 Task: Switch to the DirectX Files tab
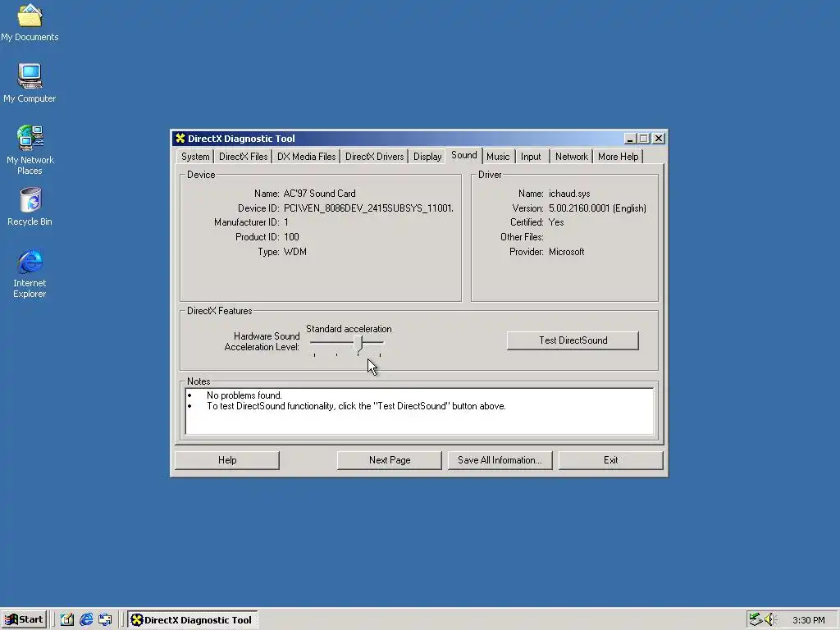pos(243,157)
